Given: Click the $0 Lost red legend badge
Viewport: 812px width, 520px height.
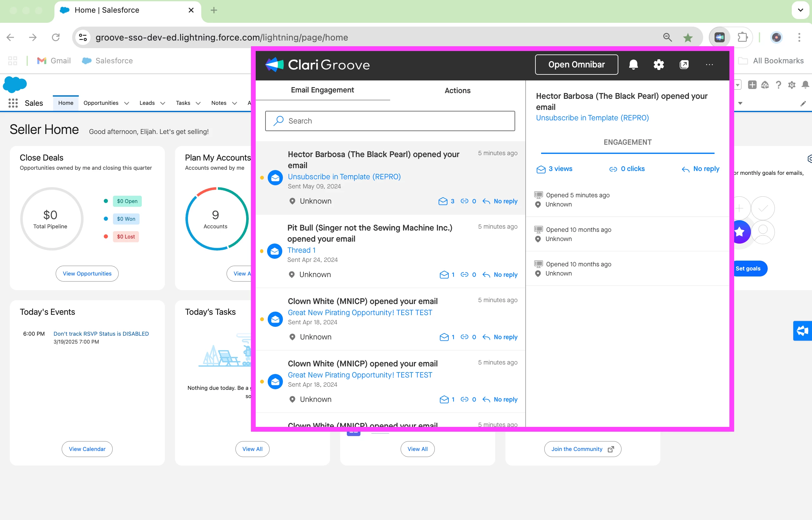Looking at the screenshot, I should point(126,237).
